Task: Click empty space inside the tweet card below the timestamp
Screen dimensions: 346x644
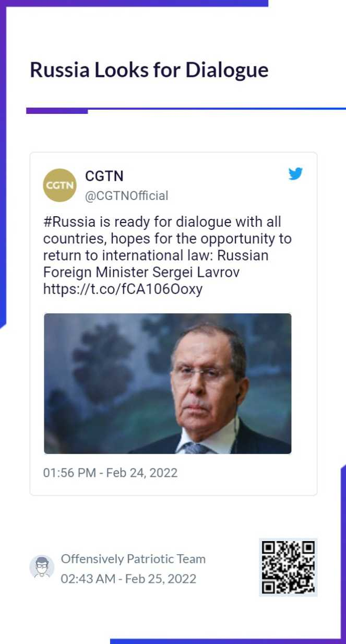Action: tap(173, 488)
